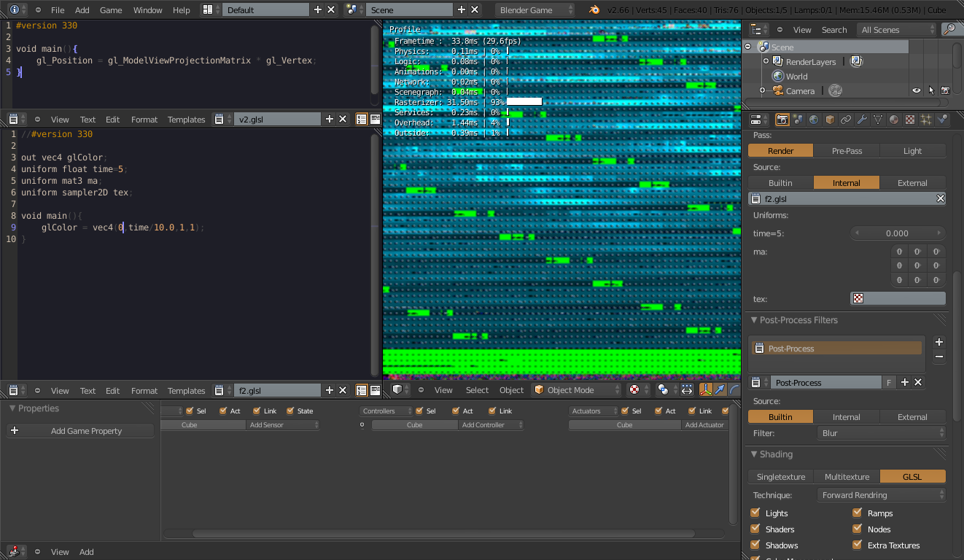Open Templates menu in v2.glsl editor
Screen dimensions: 964x560
(186, 120)
